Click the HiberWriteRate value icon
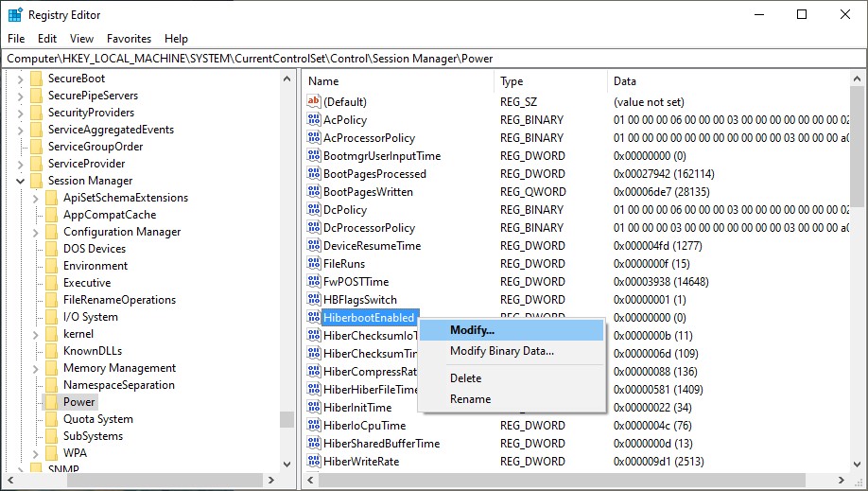The image size is (868, 491). pos(314,461)
